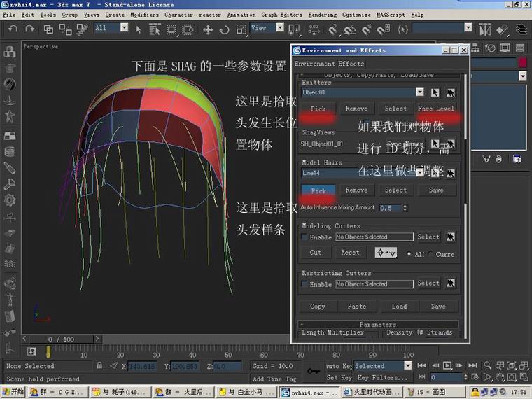Viewport: 532px width, 399px height.
Task: Select the Select Object arrow tool
Action: click(x=138, y=29)
